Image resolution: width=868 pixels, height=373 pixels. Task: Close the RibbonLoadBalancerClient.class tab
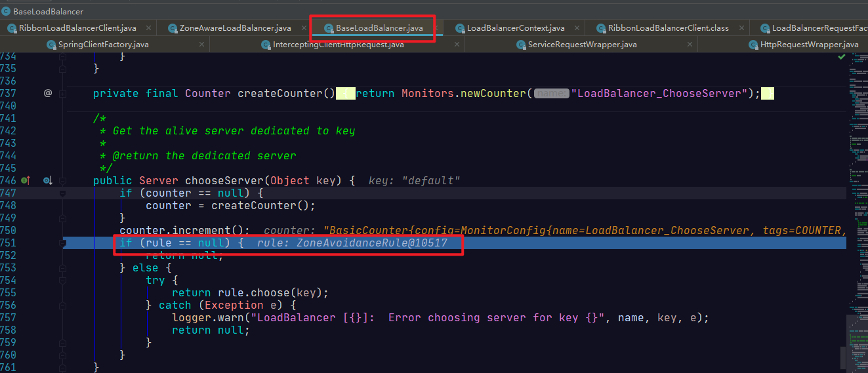(741, 28)
